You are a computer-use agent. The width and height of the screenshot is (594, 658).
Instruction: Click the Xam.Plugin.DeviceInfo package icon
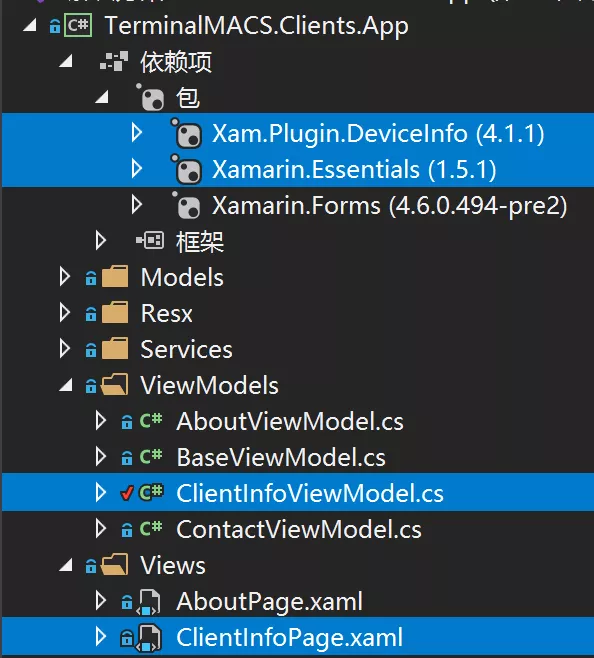[x=186, y=133]
